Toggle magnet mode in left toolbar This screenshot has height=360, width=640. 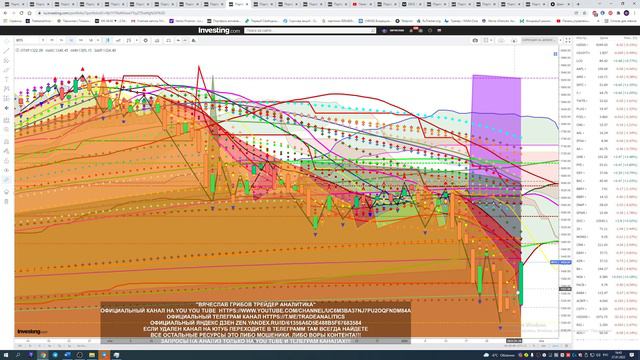click(6, 141)
